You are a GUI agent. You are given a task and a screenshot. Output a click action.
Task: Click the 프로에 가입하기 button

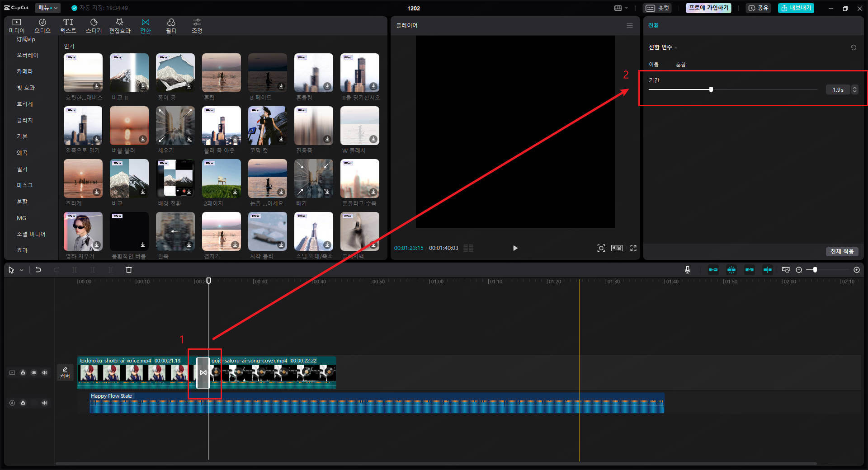click(x=708, y=8)
